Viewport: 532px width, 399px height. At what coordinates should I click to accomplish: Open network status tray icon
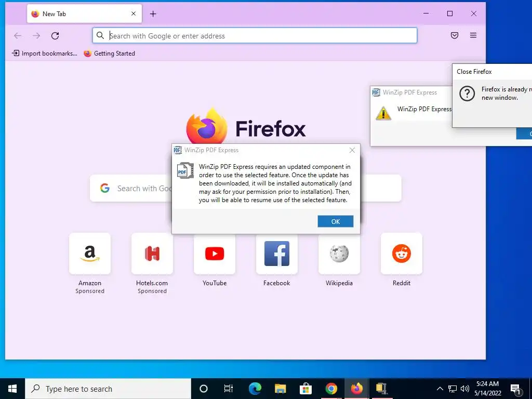pyautogui.click(x=453, y=389)
